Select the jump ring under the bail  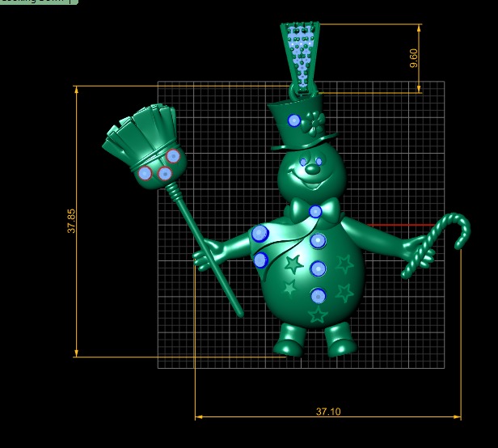click(293, 91)
